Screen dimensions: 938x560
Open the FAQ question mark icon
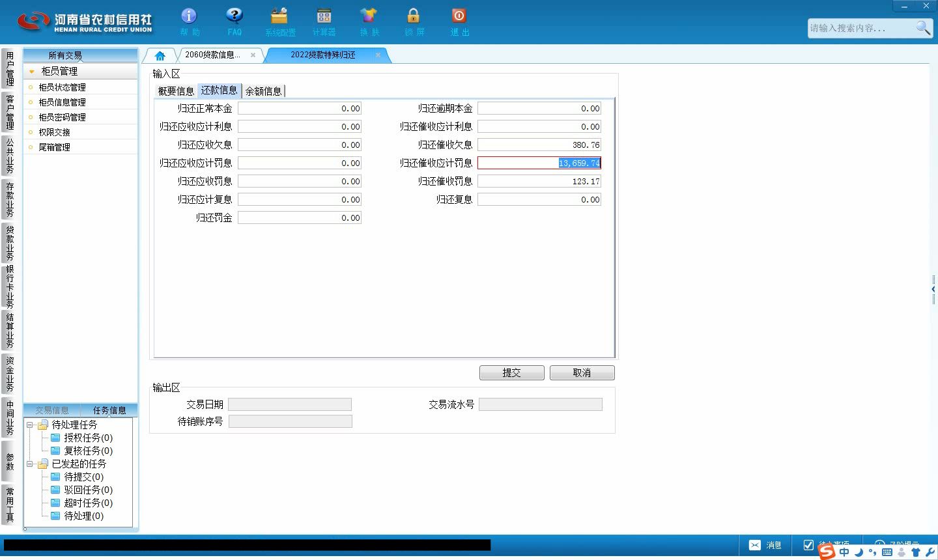[x=234, y=16]
